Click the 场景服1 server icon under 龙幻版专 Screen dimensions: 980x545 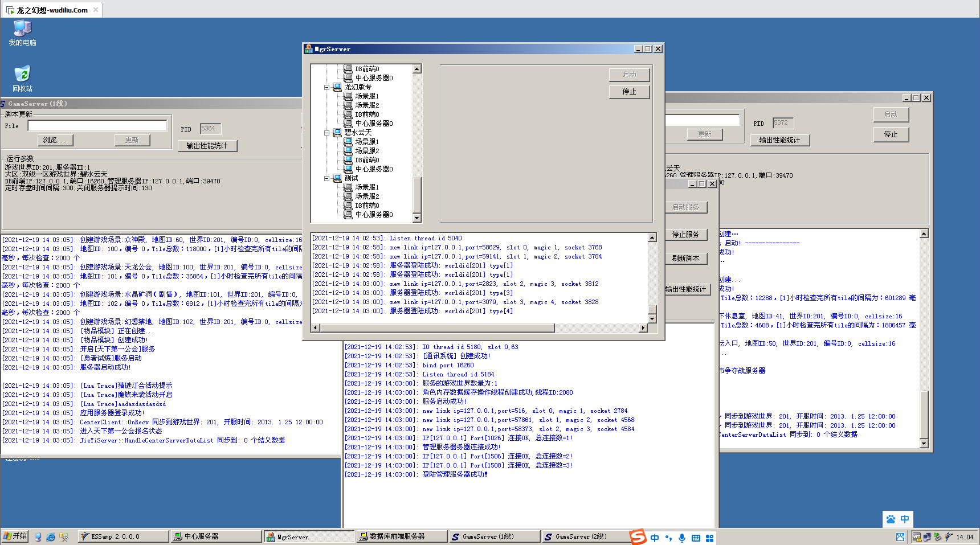pos(348,96)
